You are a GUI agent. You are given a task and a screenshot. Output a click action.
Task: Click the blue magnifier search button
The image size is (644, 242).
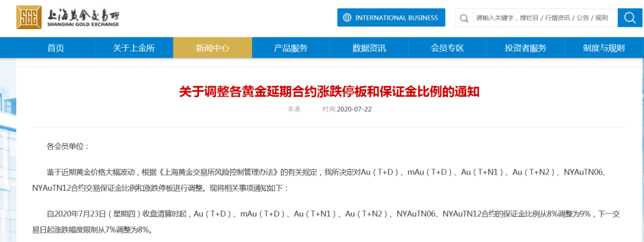coord(630,18)
